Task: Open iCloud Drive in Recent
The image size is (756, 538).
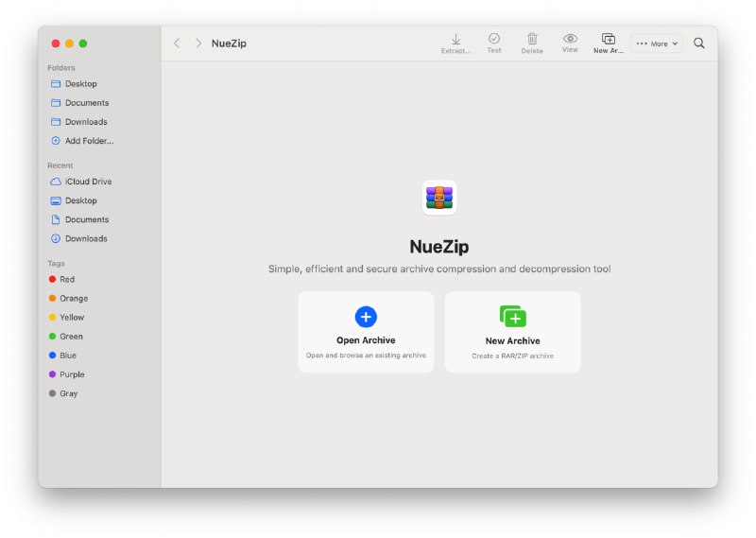Action: click(x=88, y=182)
